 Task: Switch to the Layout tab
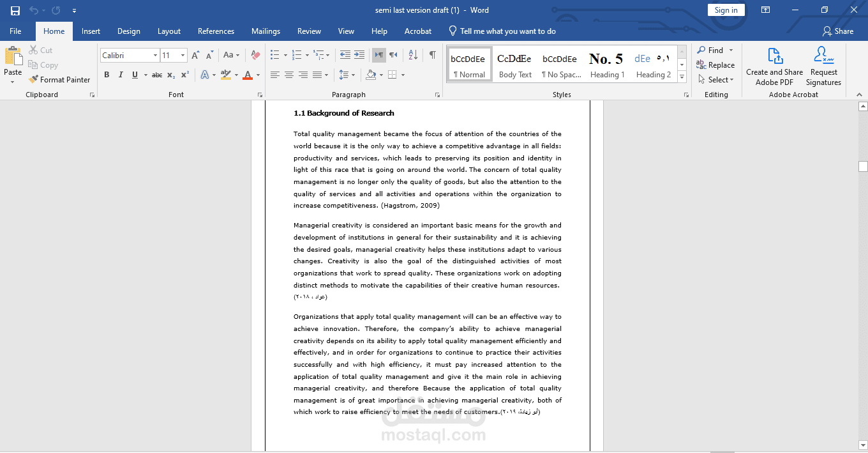pyautogui.click(x=169, y=31)
